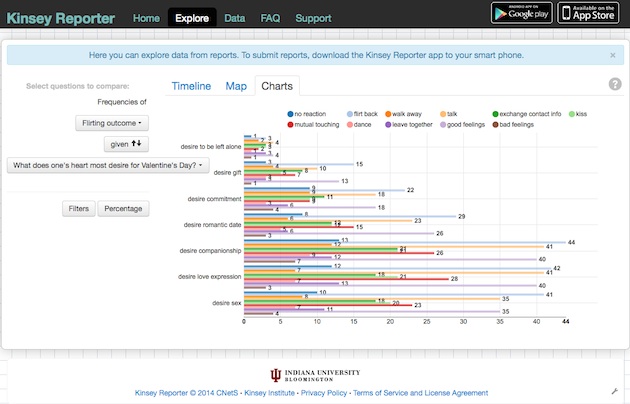Open the Data page in navbar
The width and height of the screenshot is (630, 404).
point(234,18)
